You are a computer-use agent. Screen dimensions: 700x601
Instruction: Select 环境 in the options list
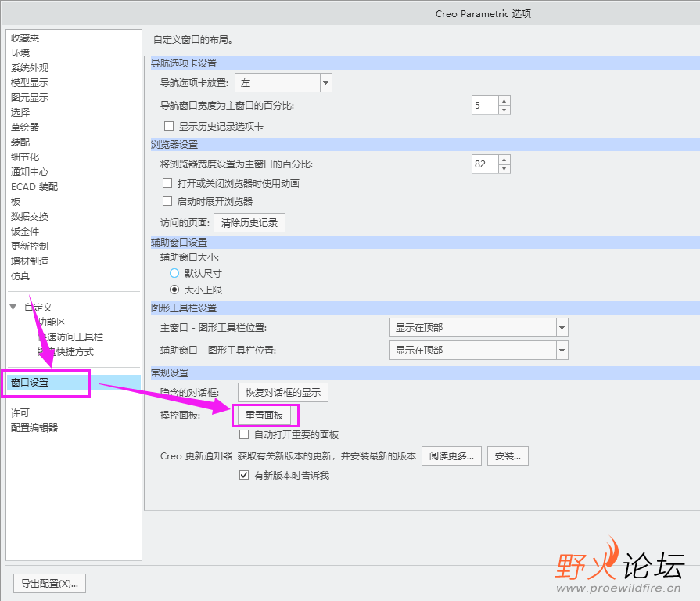click(20, 53)
